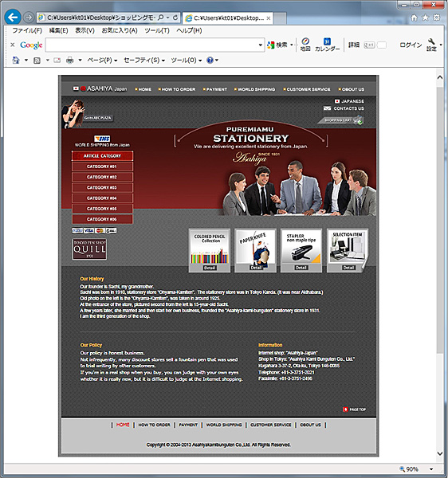Open the Colored Pencil Collection thumbnail

(210, 251)
